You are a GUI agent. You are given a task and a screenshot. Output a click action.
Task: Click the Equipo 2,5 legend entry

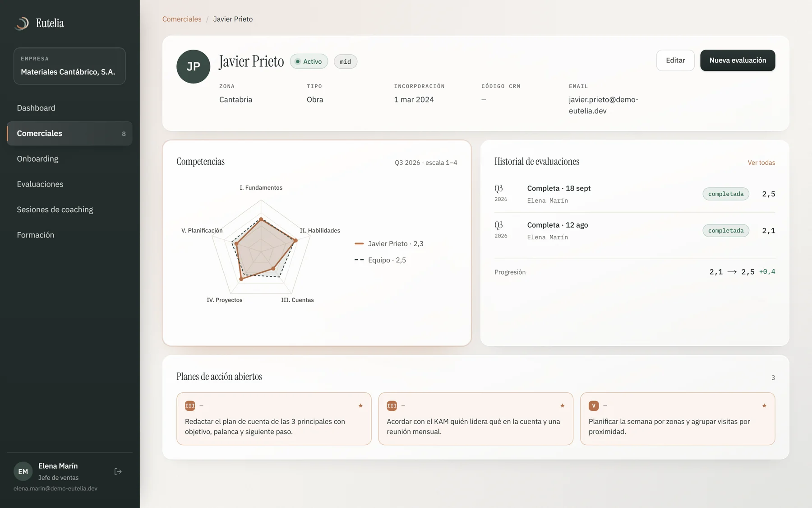pos(380,260)
